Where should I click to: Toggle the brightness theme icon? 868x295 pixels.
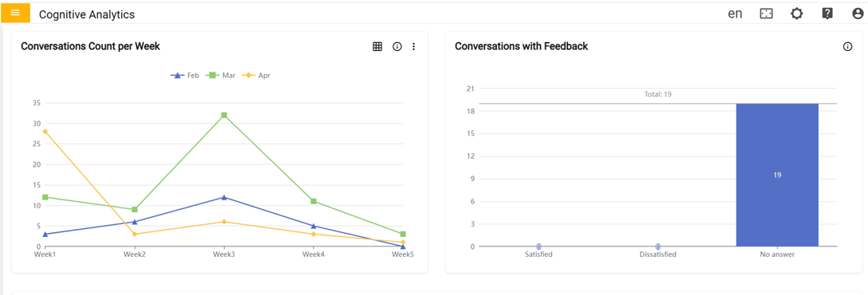tap(796, 14)
